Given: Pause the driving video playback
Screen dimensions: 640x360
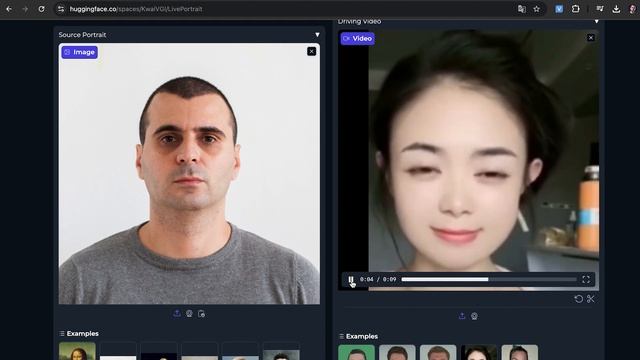Looking at the screenshot, I should tap(351, 280).
